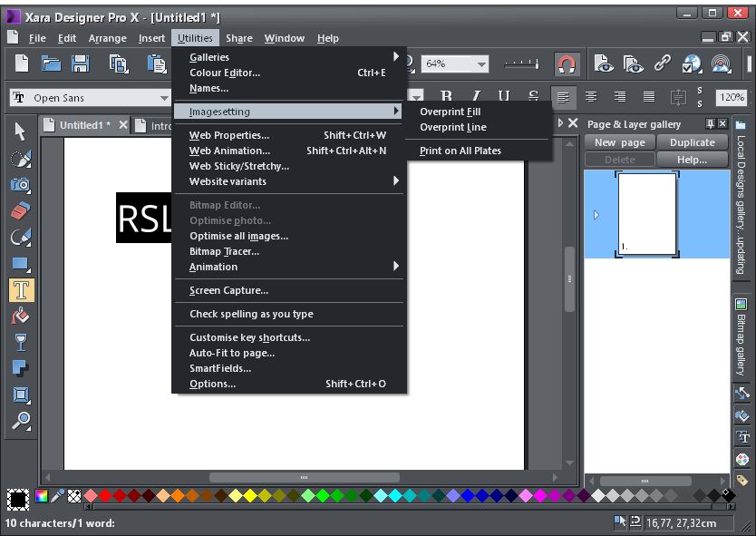Open Bitmap gallery sidebar icon
This screenshot has height=536, width=756.
(741, 304)
